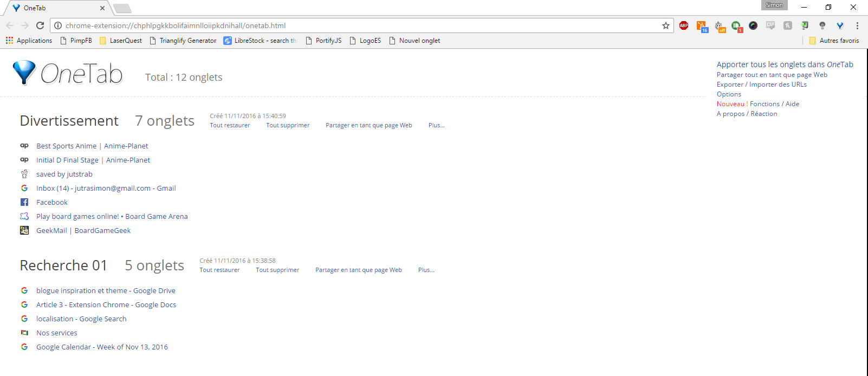Click Apporter tous les onglets dans OneTab

click(785, 64)
